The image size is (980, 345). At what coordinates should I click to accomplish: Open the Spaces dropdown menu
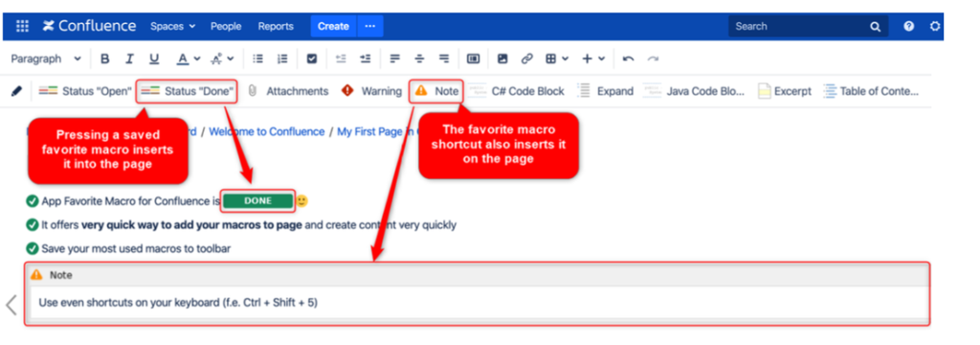[172, 26]
